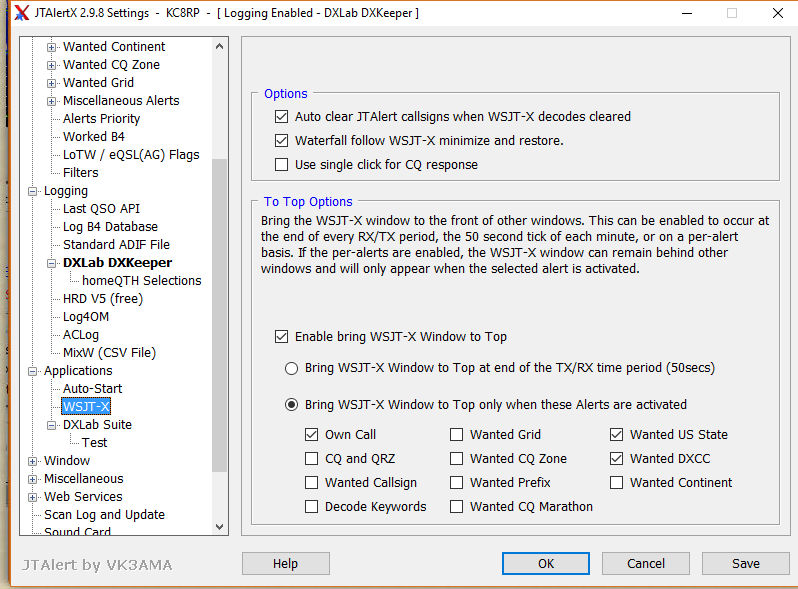The height and width of the screenshot is (589, 798).
Task: Collapse the DXLab Suite tree node
Action: pyautogui.click(x=51, y=425)
